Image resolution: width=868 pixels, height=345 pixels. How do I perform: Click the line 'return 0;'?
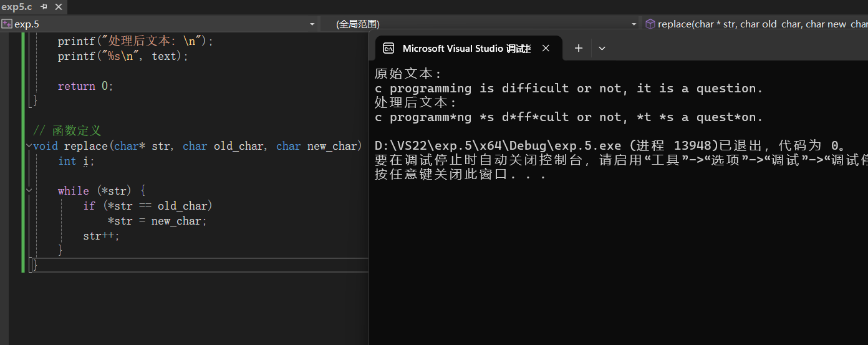(x=85, y=86)
